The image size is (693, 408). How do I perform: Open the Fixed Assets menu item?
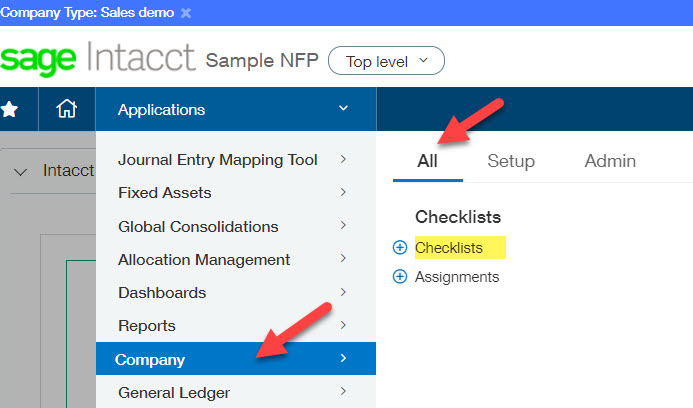165,192
